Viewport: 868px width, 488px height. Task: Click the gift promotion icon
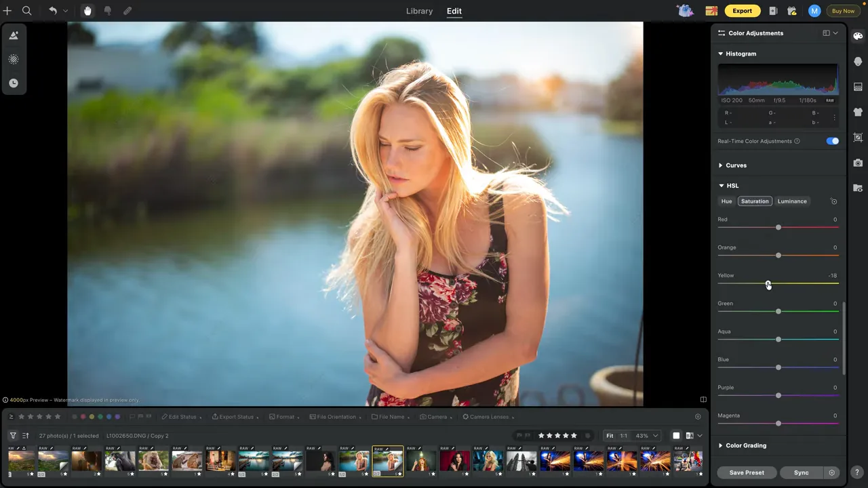pos(686,11)
